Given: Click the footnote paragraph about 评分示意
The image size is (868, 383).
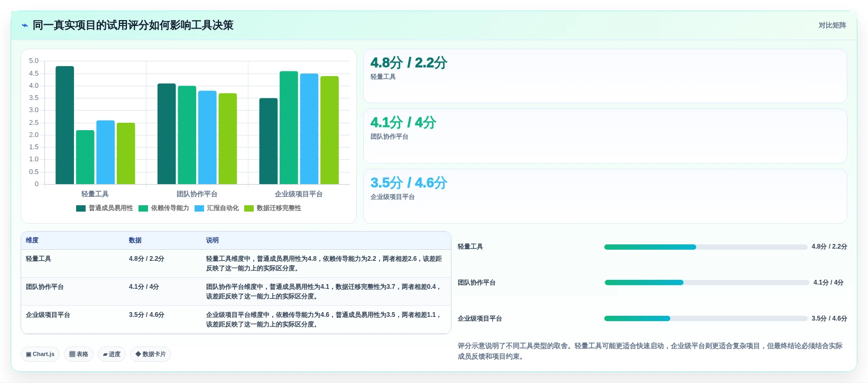Looking at the screenshot, I should pyautogui.click(x=650, y=351).
